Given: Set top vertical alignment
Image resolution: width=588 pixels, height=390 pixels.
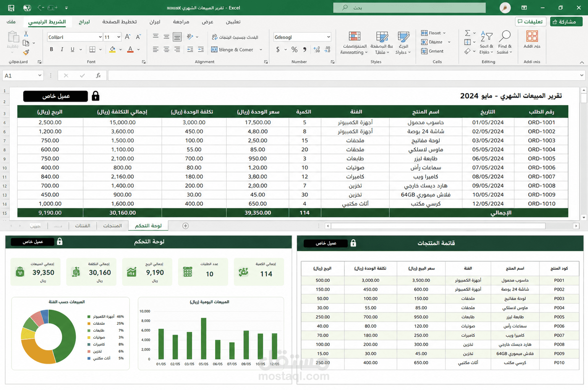Looking at the screenshot, I should [x=156, y=37].
